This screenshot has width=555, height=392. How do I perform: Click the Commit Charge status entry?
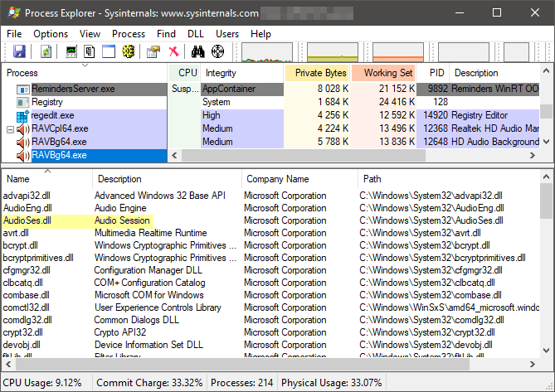point(149,383)
